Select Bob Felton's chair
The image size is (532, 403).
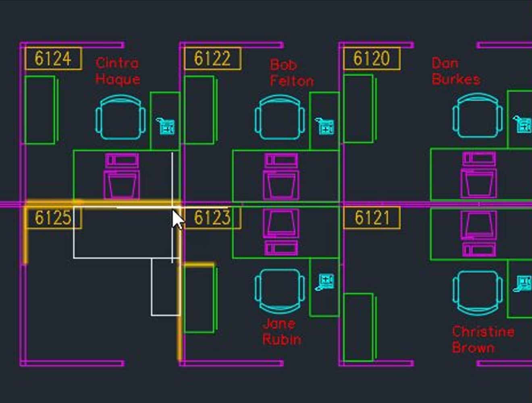(280, 118)
